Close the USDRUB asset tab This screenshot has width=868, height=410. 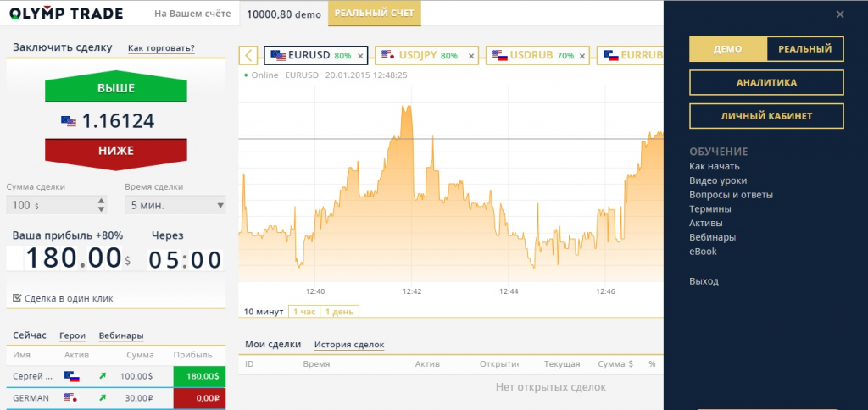pyautogui.click(x=581, y=56)
